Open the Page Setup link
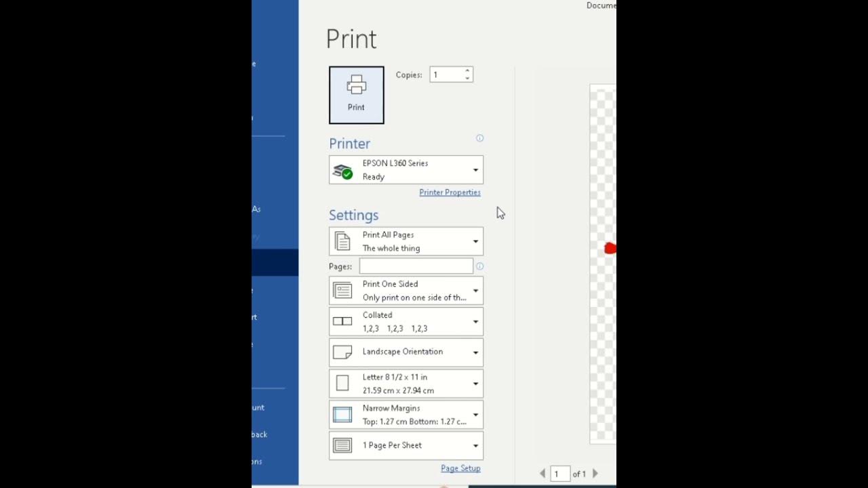Viewport: 868px width, 488px height. (460, 468)
